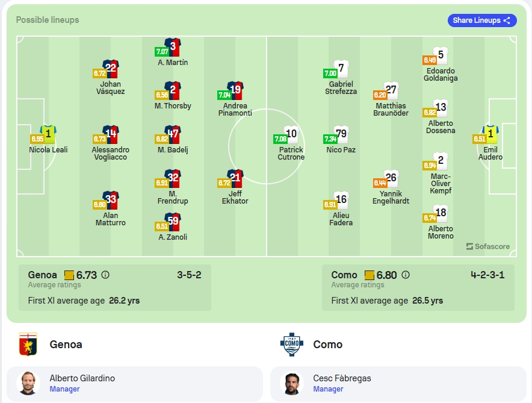The height and width of the screenshot is (403, 532).
Task: Open Como average rating info icon
Action: (x=406, y=275)
